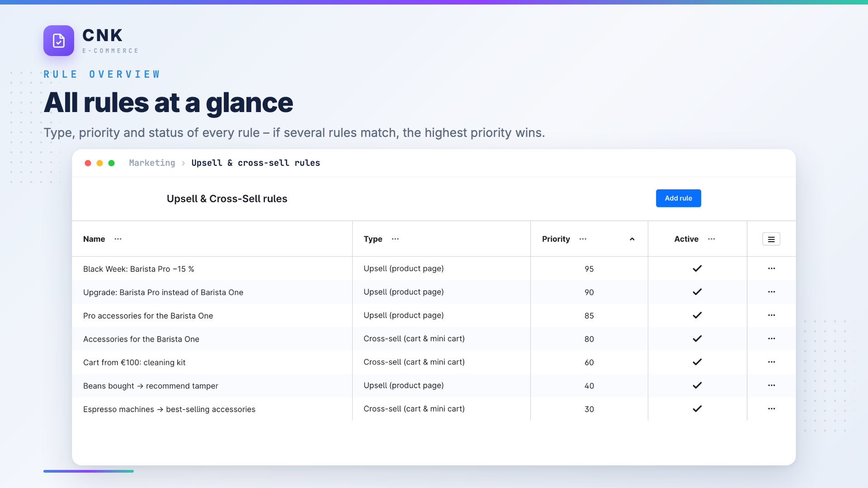
Task: Open rule Beans bought → recommend tamper
Action: coord(151,386)
